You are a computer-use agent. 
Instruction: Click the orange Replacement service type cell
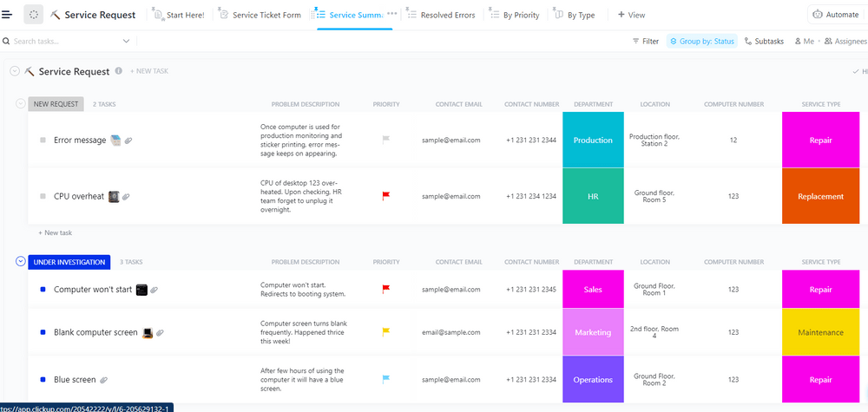(x=820, y=196)
